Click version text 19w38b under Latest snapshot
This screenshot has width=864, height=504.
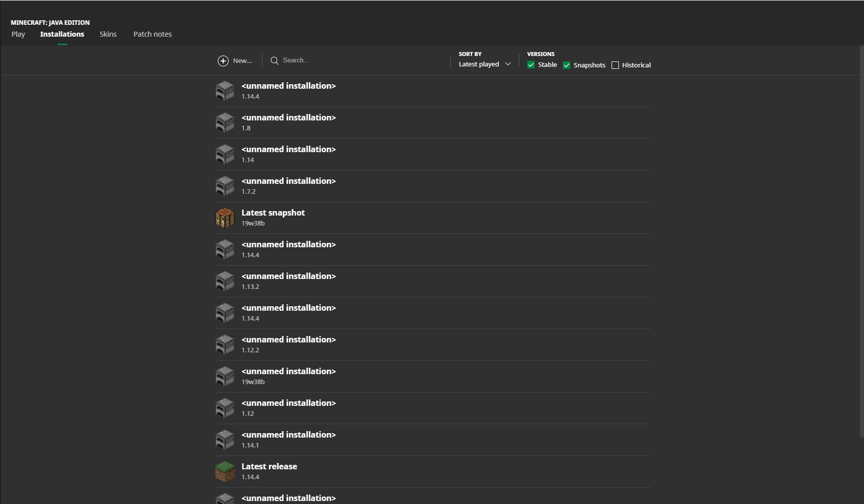253,224
